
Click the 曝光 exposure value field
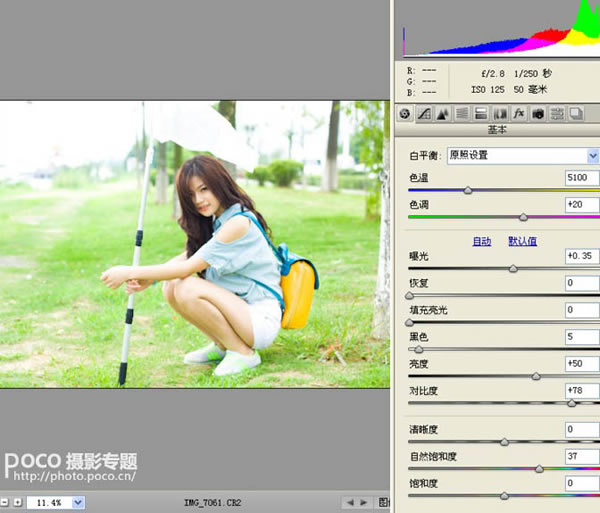click(x=580, y=256)
